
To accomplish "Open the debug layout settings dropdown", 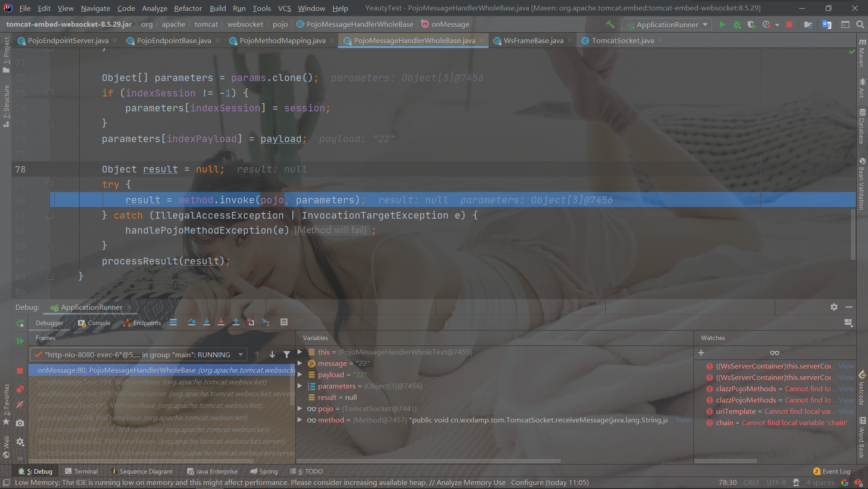I will [848, 323].
